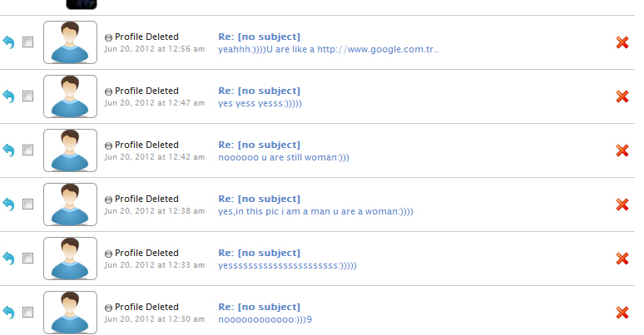Check the box beside the 12:33 am message
644x335 pixels.
coord(28,259)
